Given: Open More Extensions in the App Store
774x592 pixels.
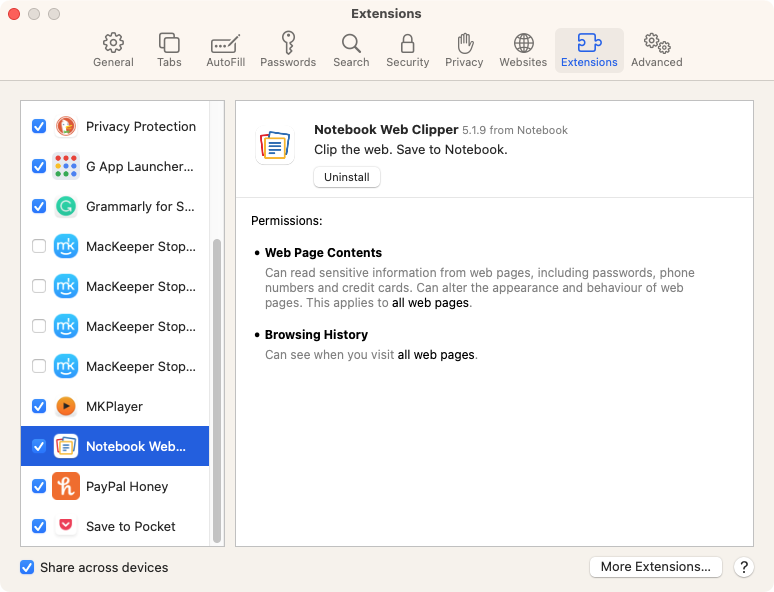Looking at the screenshot, I should coord(656,567).
